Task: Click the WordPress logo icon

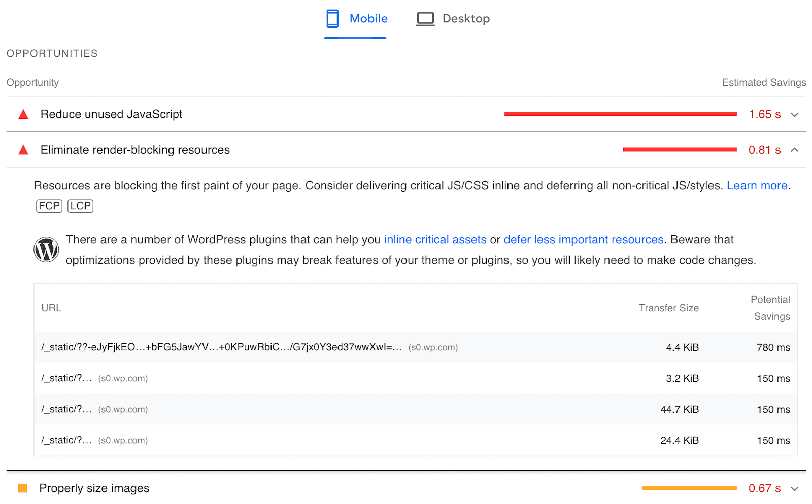Action: 46,249
